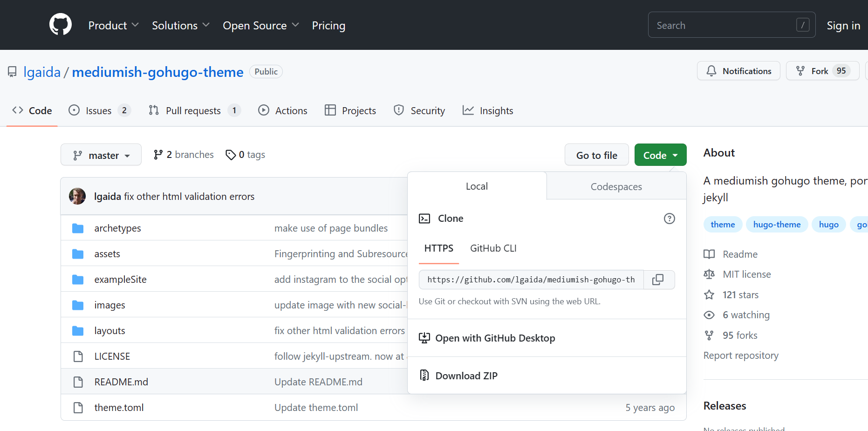Open the 0 tags page
The width and height of the screenshot is (868, 431).
246,155
